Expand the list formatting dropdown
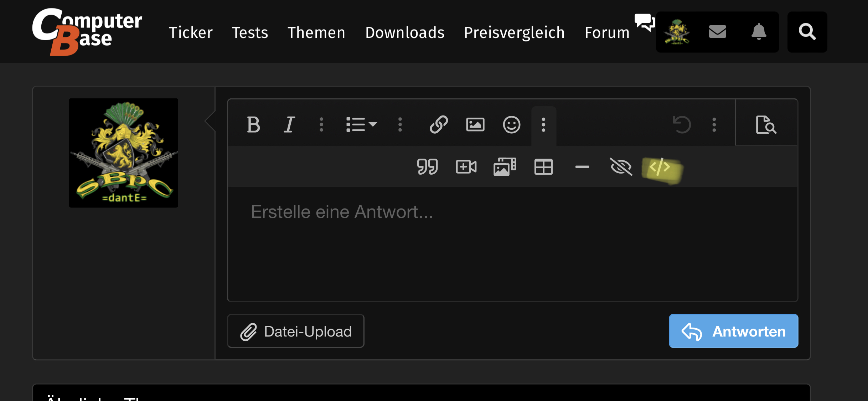The width and height of the screenshot is (868, 401). pos(361,124)
